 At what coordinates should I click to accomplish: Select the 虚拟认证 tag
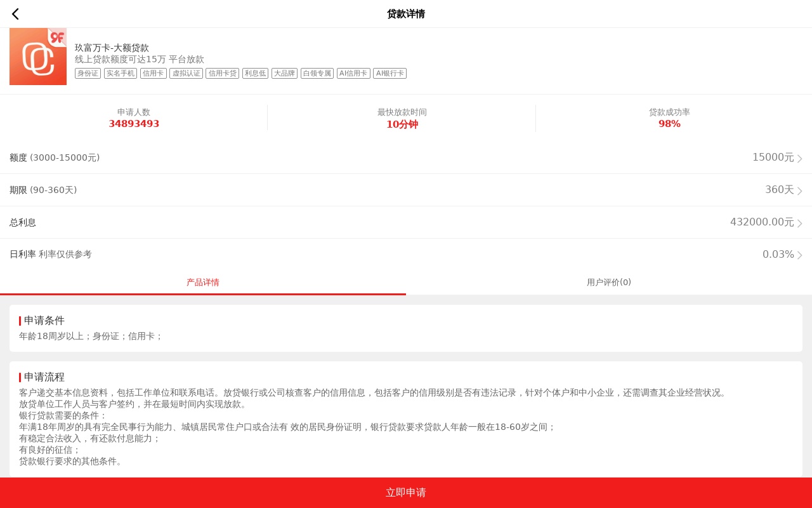click(x=187, y=73)
